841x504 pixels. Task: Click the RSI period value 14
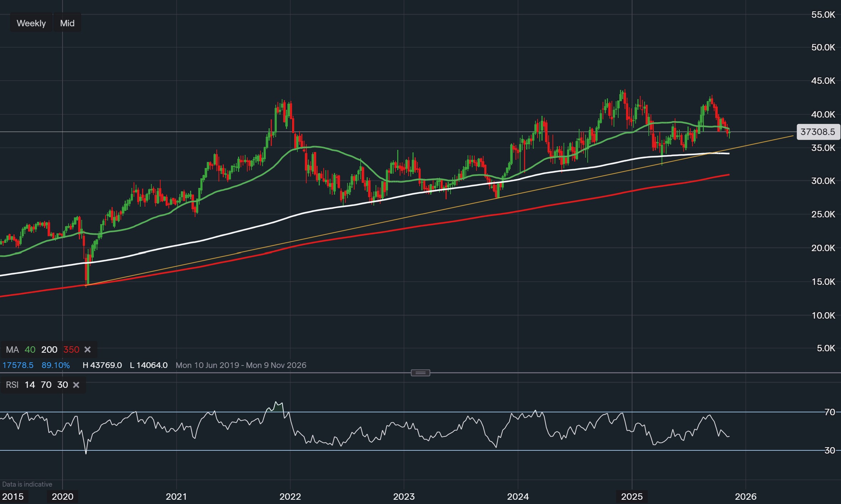30,385
